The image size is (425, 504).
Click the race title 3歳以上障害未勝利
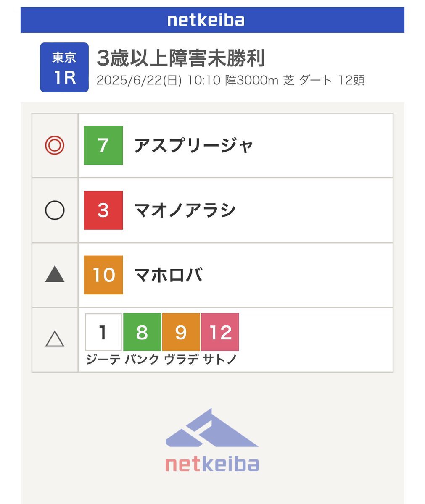[x=181, y=58]
